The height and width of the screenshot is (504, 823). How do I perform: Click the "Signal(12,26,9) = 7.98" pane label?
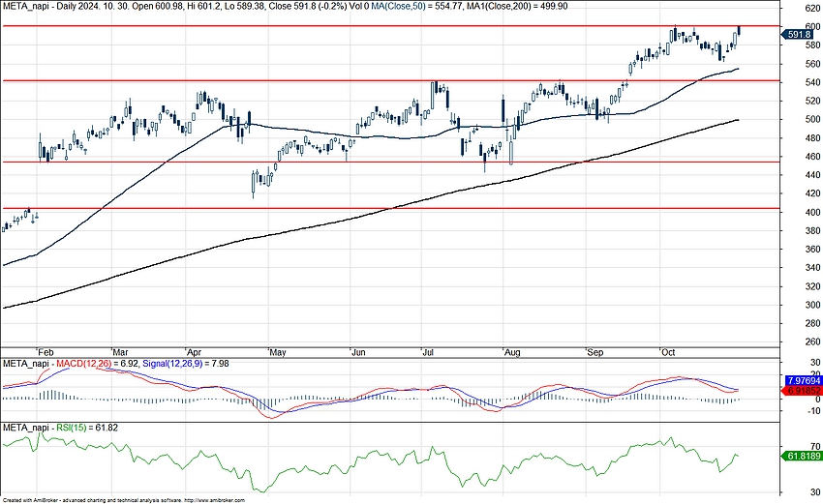tap(185, 363)
